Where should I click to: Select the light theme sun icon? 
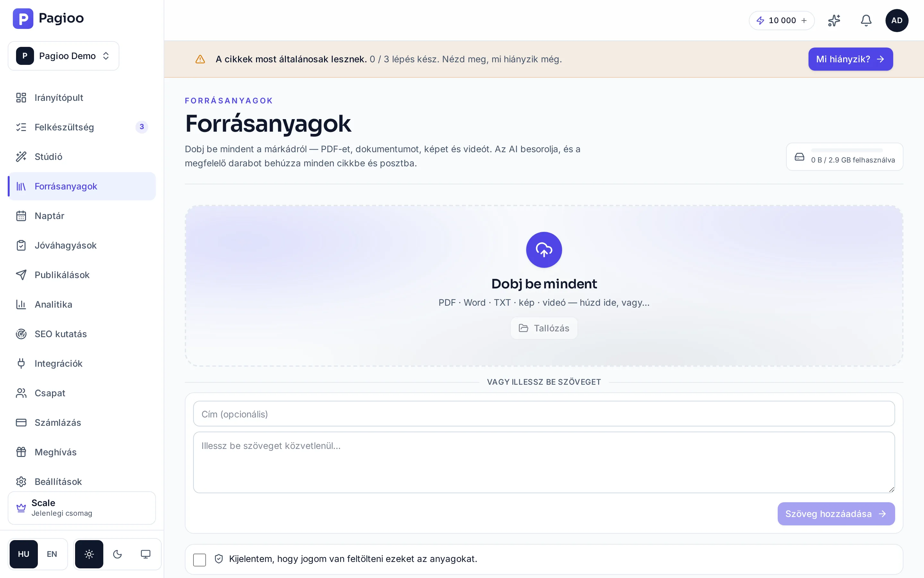(89, 554)
